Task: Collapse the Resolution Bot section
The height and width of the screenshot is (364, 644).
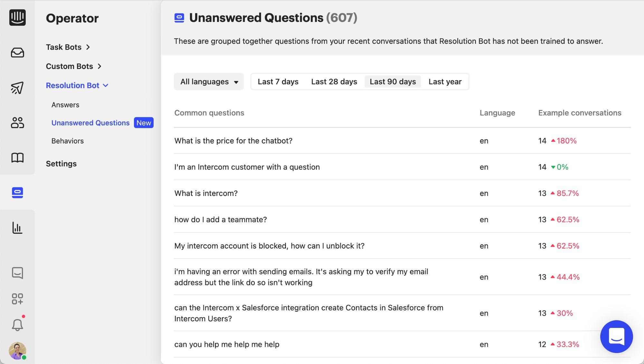Action: pyautogui.click(x=77, y=85)
